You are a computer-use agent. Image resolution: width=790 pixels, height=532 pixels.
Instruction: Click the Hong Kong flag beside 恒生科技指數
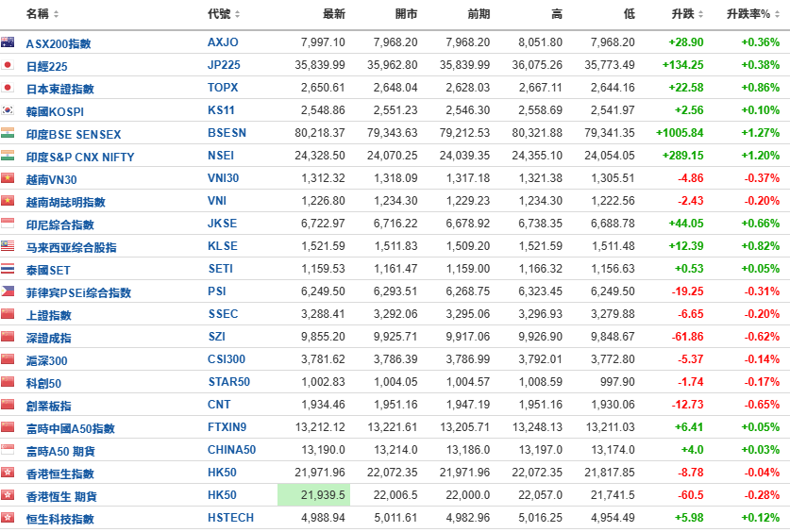pos(8,518)
